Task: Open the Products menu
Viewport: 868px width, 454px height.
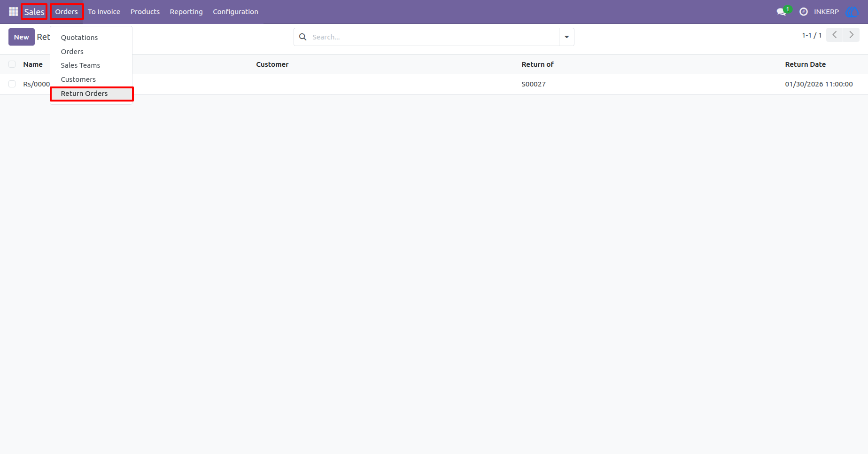Action: click(145, 12)
